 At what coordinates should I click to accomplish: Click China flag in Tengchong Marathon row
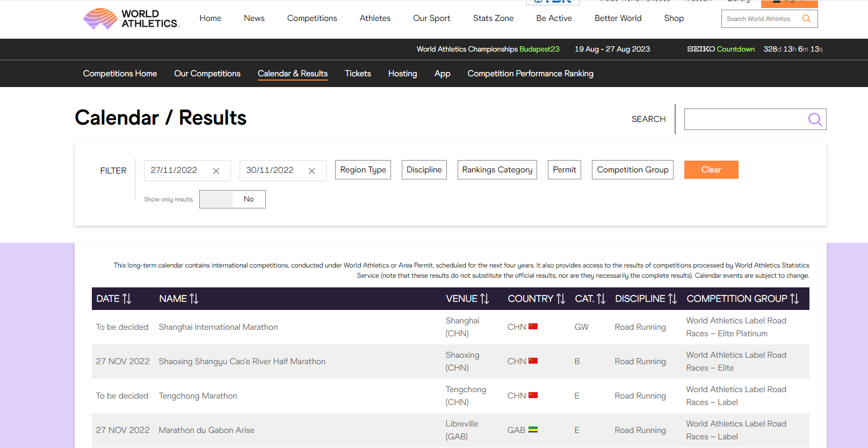[x=533, y=395]
